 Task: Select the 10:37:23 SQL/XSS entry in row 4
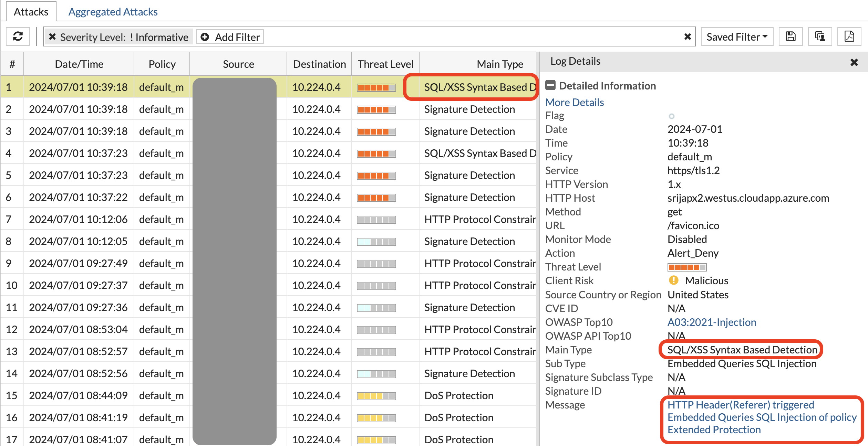(268, 153)
